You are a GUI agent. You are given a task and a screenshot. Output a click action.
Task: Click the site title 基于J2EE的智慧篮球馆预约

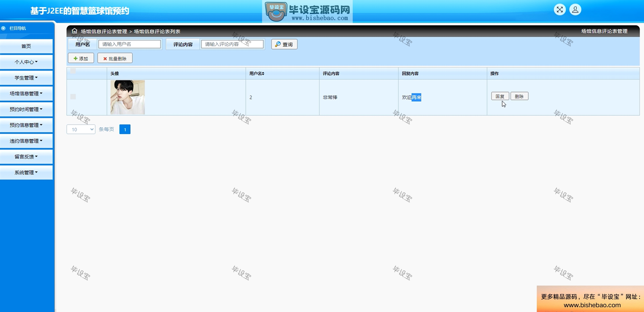[80, 11]
